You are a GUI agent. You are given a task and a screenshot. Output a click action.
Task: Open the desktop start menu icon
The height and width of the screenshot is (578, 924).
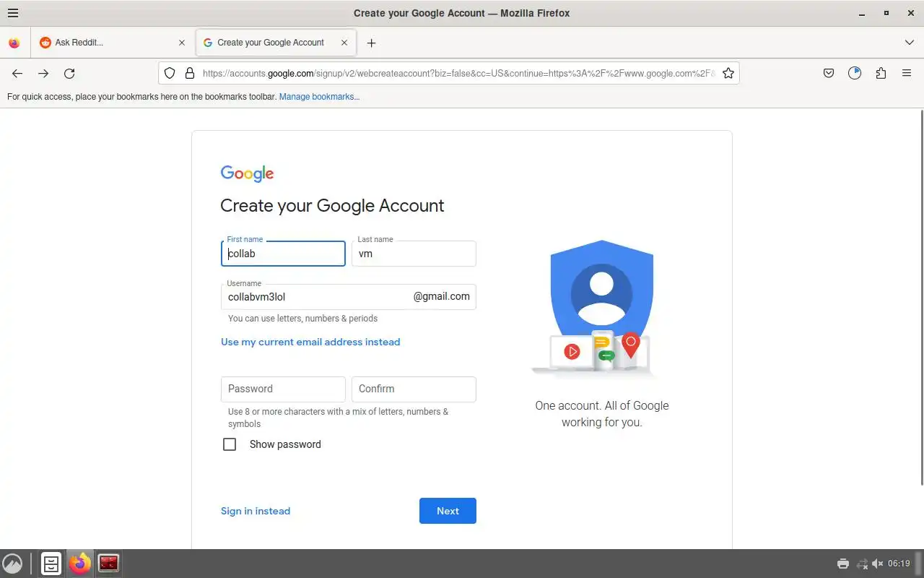pyautogui.click(x=12, y=564)
